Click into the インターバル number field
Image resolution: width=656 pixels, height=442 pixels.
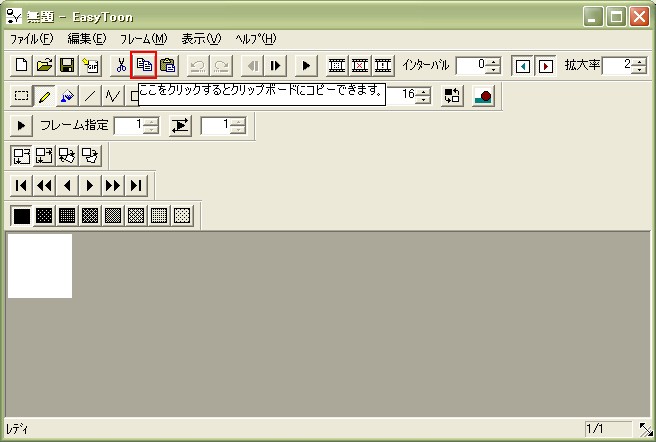(x=472, y=65)
